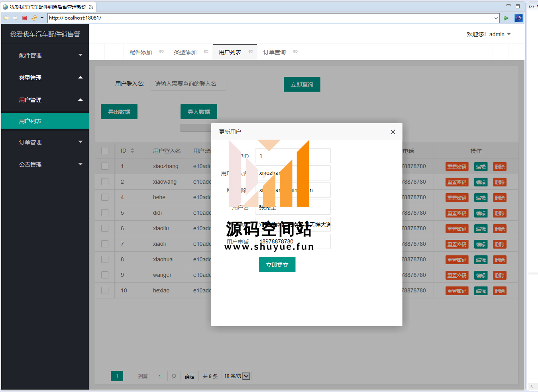Screen dimensions: 538x392
Task: Switch to the 订单查询 tab
Action: pyautogui.click(x=275, y=52)
